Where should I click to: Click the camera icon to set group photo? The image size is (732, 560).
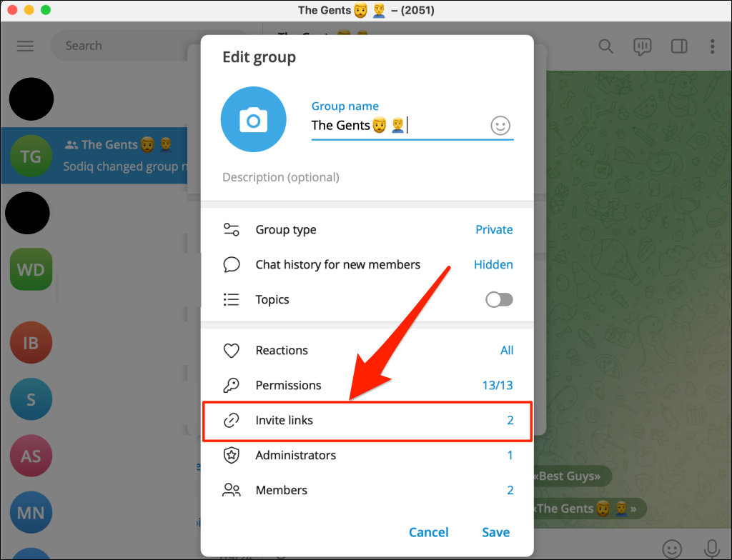pyautogui.click(x=253, y=121)
